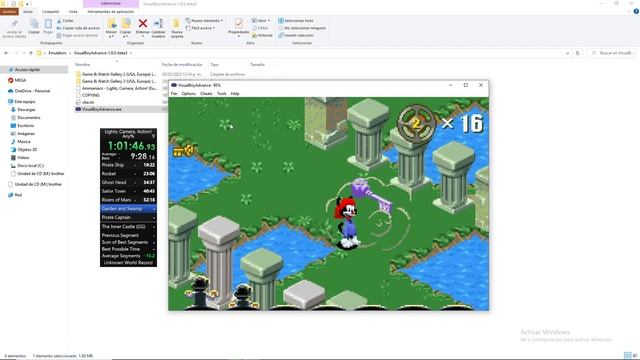Viewport: 640px width, 360px height.
Task: Switch to the Compartir ribbon tab
Action: pos(51,12)
